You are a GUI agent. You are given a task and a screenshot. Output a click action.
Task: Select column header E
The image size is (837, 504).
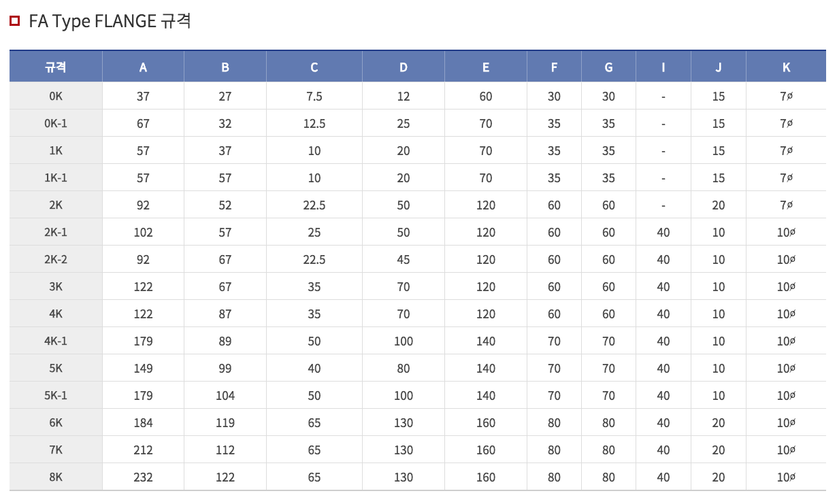pos(485,67)
